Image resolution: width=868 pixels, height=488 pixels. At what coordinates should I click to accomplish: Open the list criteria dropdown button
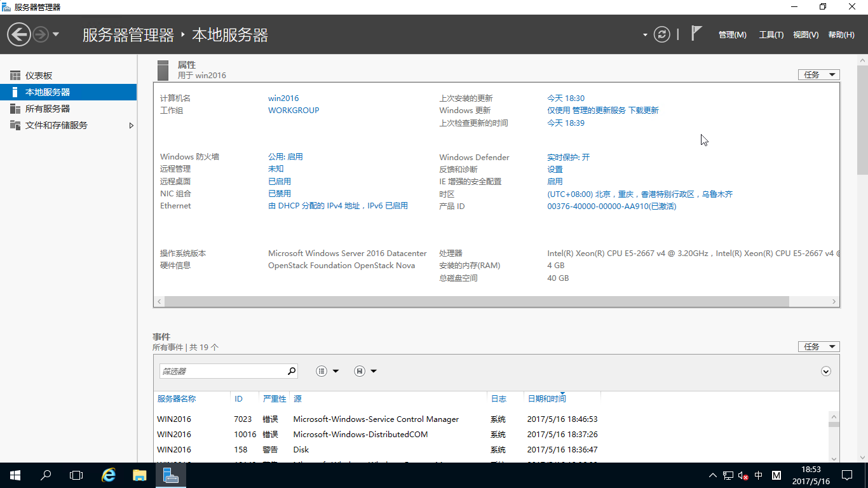coord(328,371)
